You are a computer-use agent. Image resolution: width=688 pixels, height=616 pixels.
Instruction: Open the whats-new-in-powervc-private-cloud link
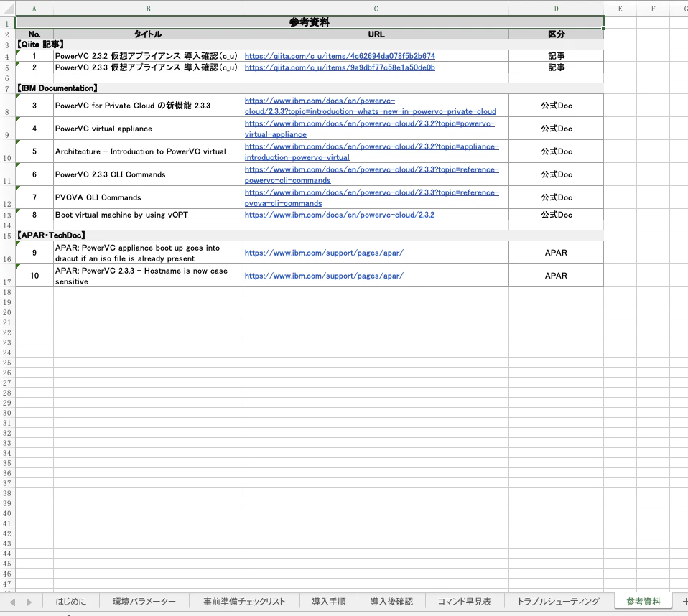pyautogui.click(x=371, y=106)
